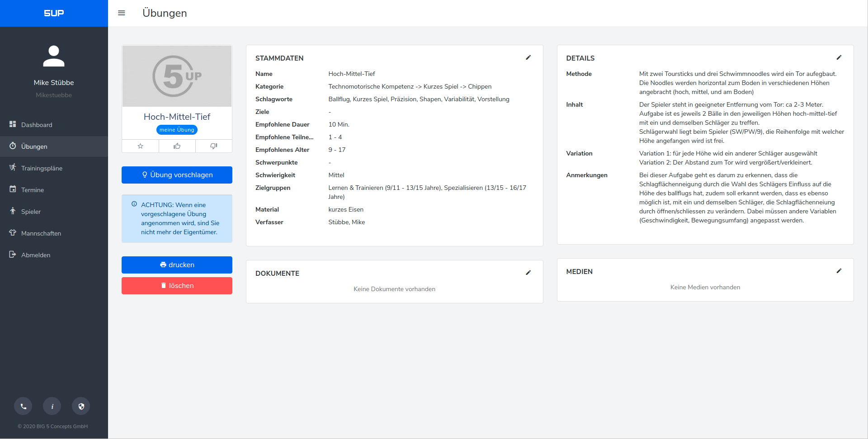Give the exercise a thumbs down
This screenshot has height=439, width=868.
tap(213, 146)
